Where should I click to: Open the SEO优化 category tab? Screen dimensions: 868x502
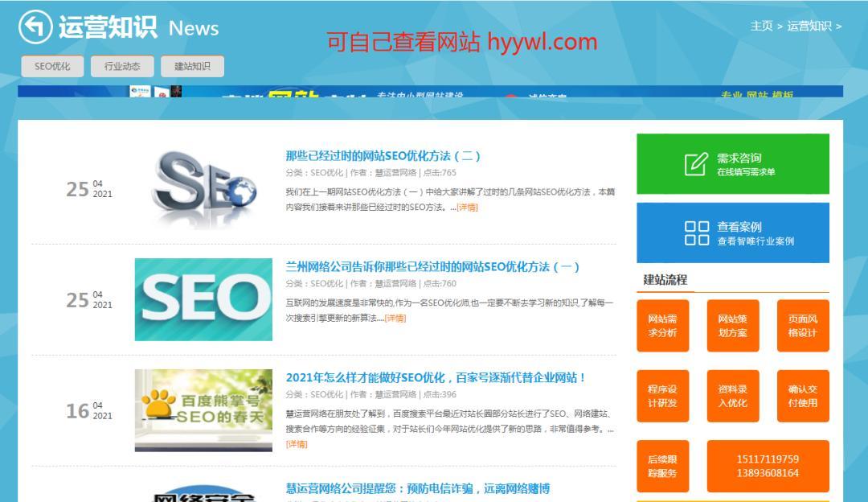(x=52, y=67)
